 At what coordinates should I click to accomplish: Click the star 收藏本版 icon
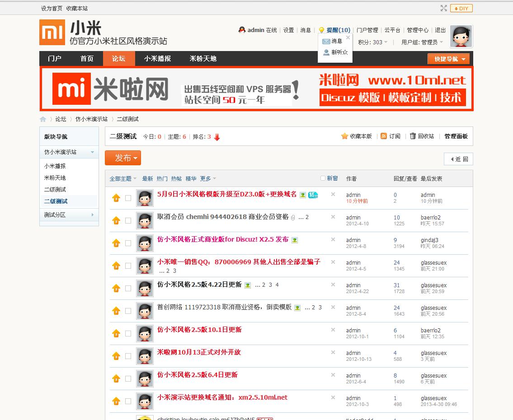344,136
